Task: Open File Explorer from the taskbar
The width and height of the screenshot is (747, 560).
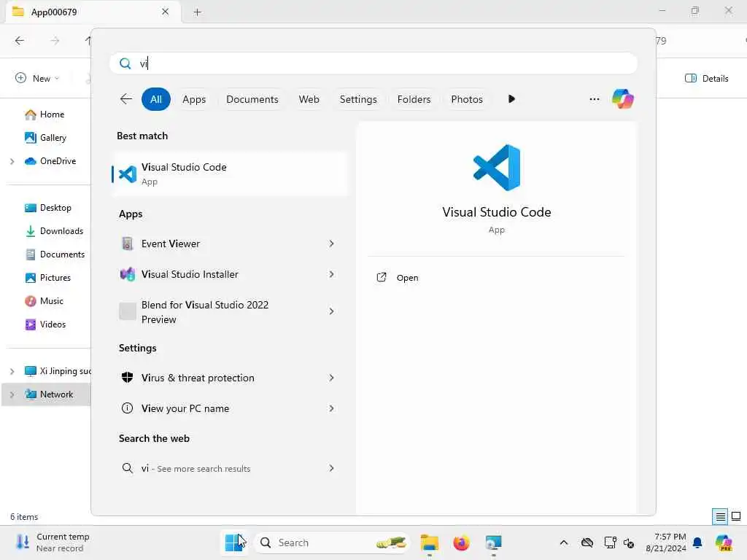Action: tap(429, 542)
